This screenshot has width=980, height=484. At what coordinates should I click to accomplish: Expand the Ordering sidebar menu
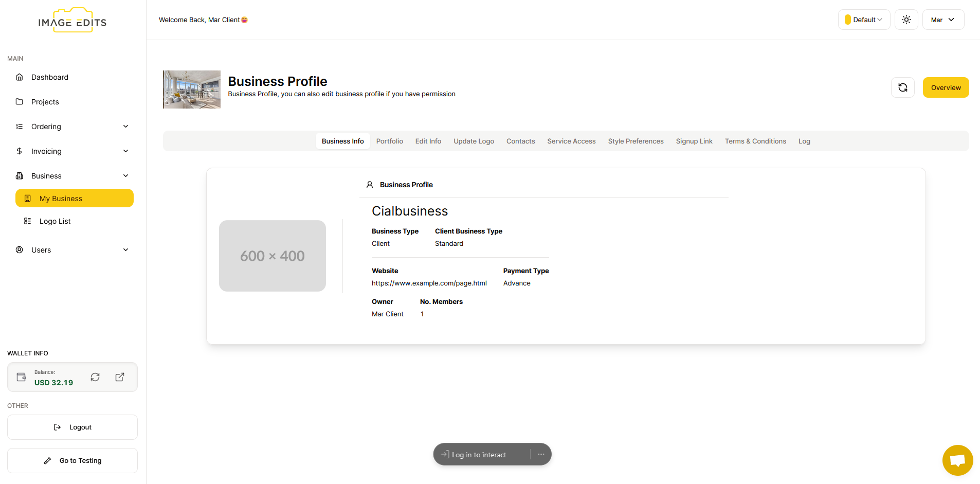72,127
